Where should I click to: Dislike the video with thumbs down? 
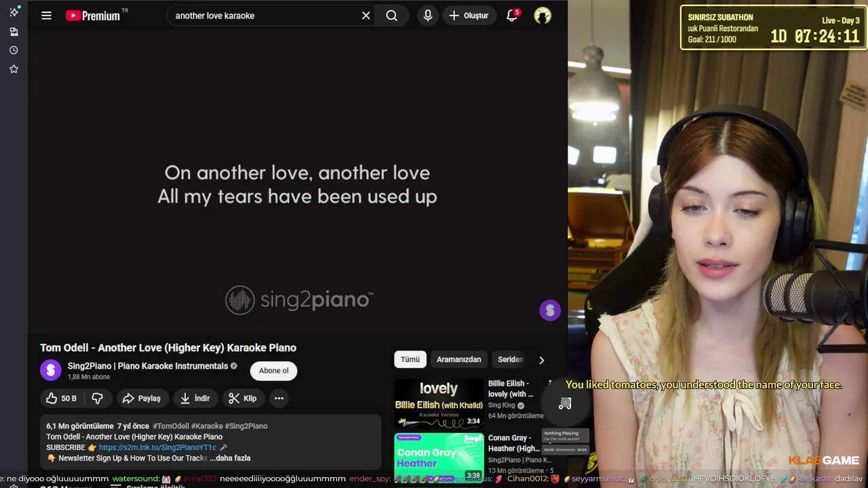coord(98,399)
